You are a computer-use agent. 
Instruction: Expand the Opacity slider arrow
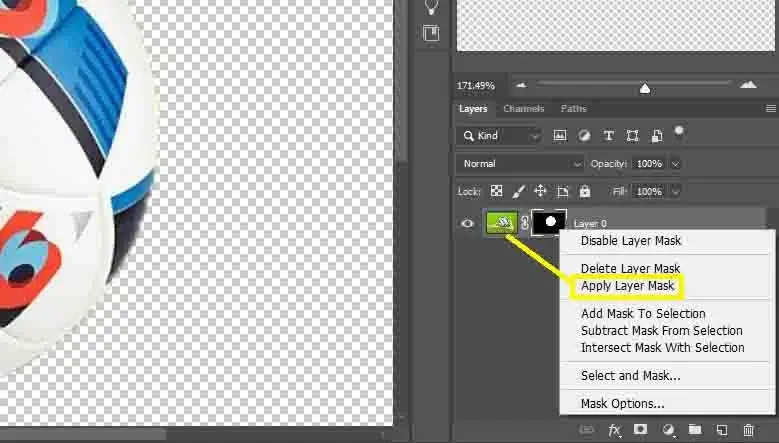pyautogui.click(x=676, y=164)
